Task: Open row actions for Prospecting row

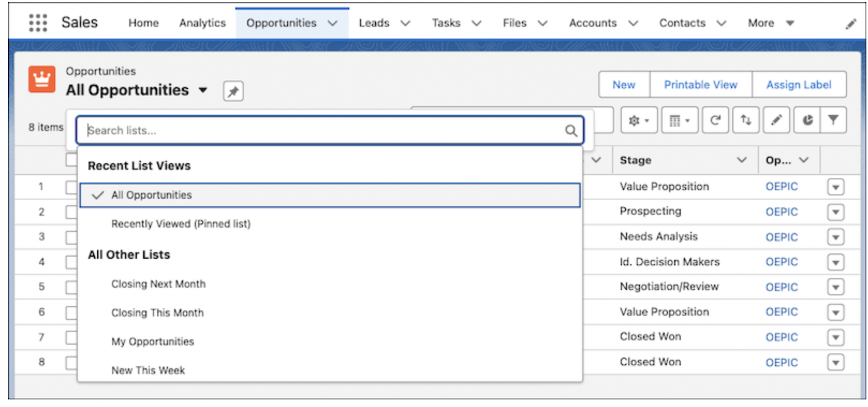Action: click(835, 212)
